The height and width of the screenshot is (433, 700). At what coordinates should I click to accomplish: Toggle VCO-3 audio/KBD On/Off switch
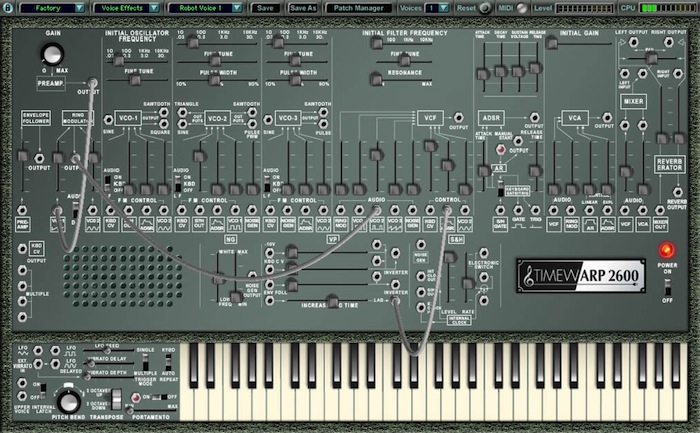[267, 183]
